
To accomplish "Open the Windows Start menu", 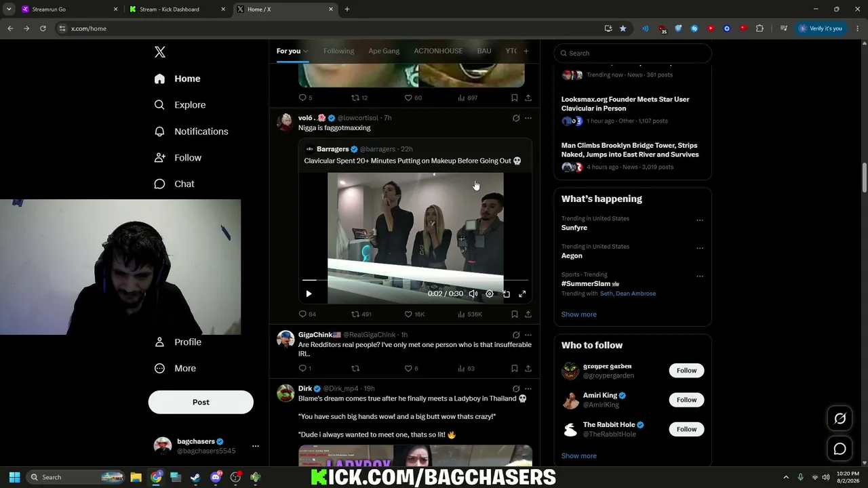I will coord(14,477).
